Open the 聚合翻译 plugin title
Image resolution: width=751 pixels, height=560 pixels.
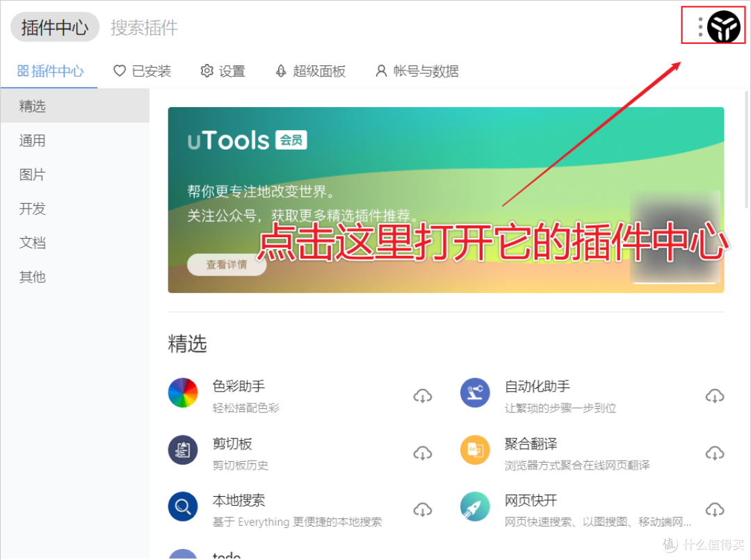[531, 444]
